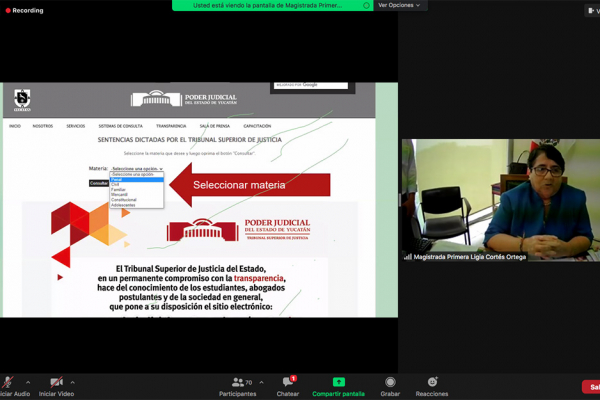Click signal bars icon by speaker name
Viewport: 600px width, 400px height.
tap(408, 256)
